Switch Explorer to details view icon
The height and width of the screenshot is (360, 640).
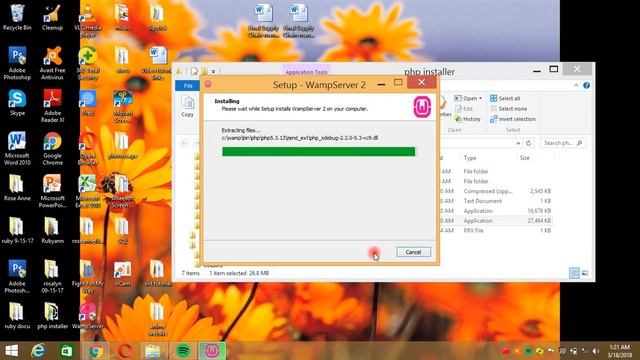click(574, 273)
